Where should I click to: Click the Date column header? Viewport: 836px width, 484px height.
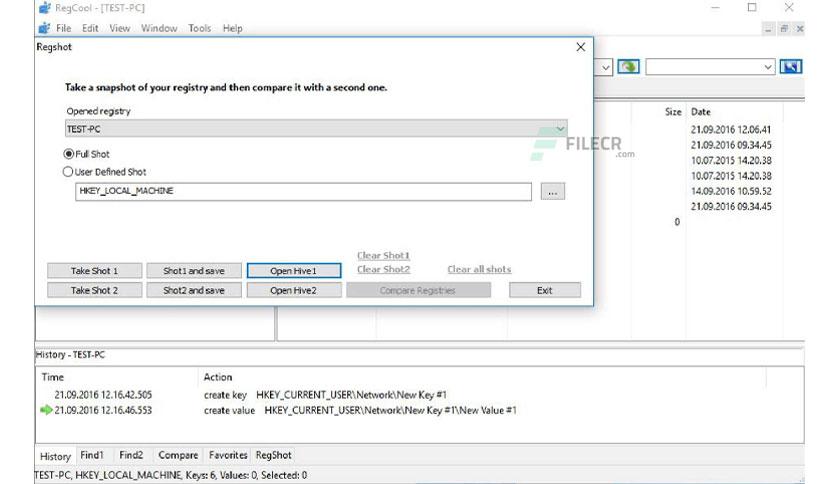tap(701, 112)
